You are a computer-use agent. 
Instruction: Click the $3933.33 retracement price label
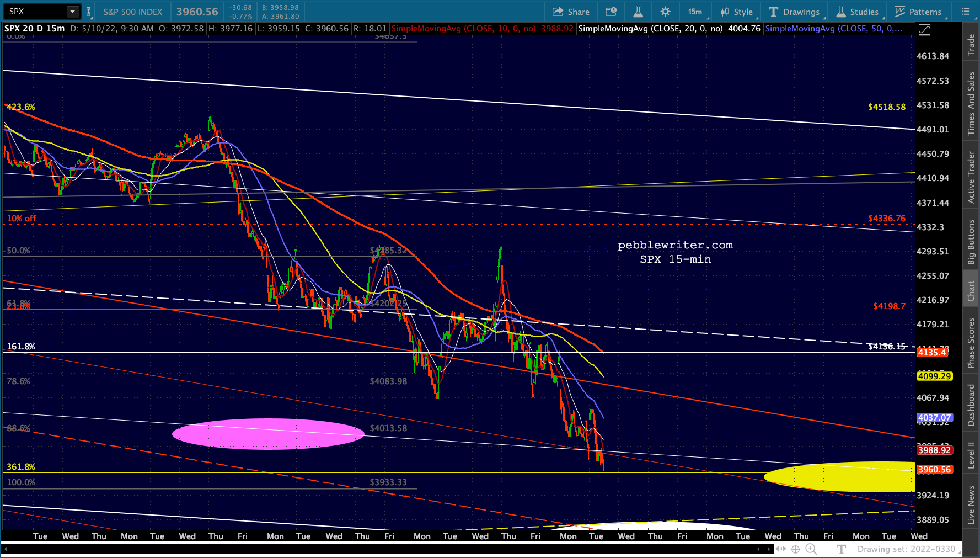coord(388,482)
